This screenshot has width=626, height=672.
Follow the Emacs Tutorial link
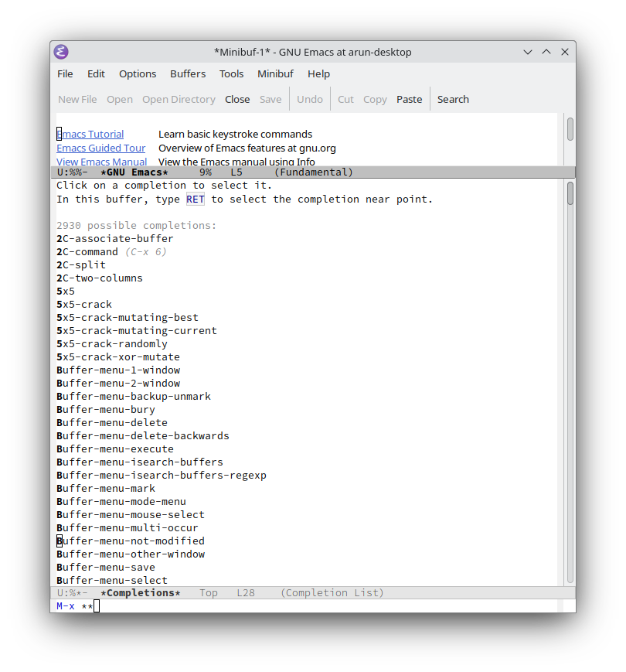(90, 133)
